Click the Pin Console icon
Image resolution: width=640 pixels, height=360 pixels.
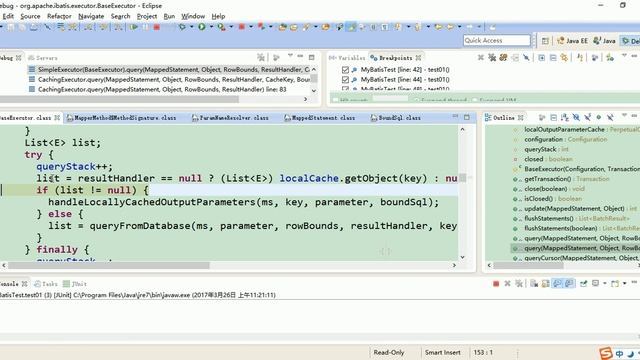(584, 284)
